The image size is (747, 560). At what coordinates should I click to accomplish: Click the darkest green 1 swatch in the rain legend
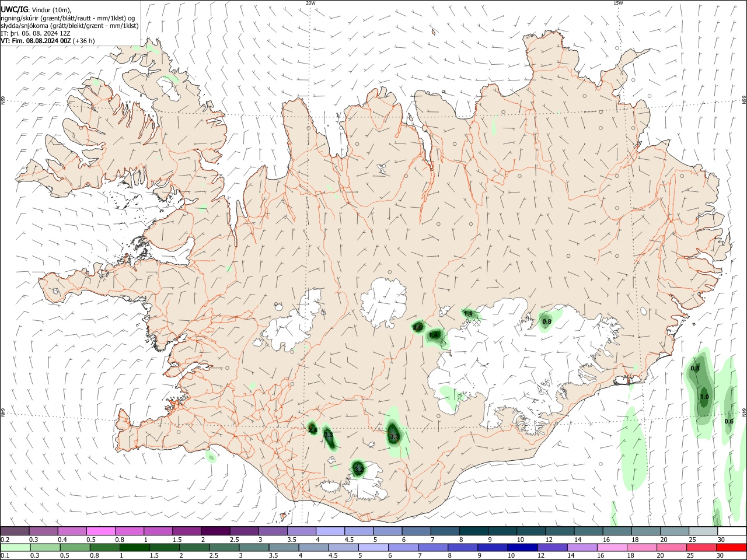click(x=135, y=547)
